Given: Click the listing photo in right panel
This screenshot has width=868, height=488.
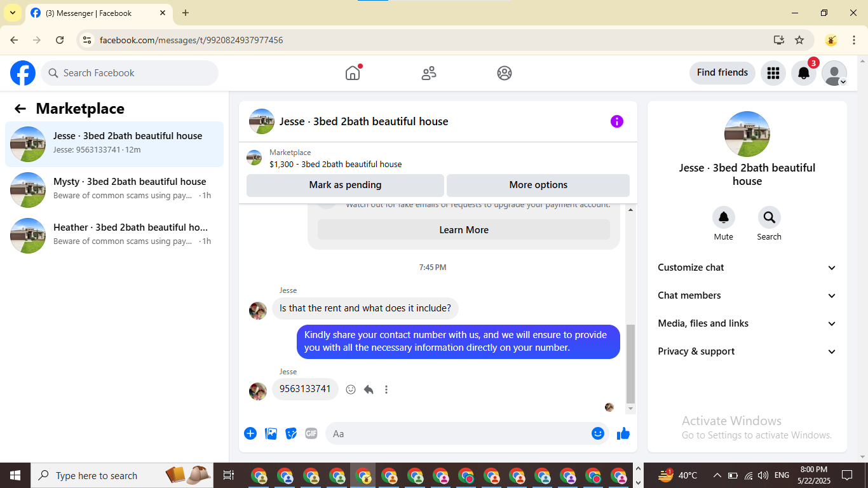Looking at the screenshot, I should coord(747,134).
